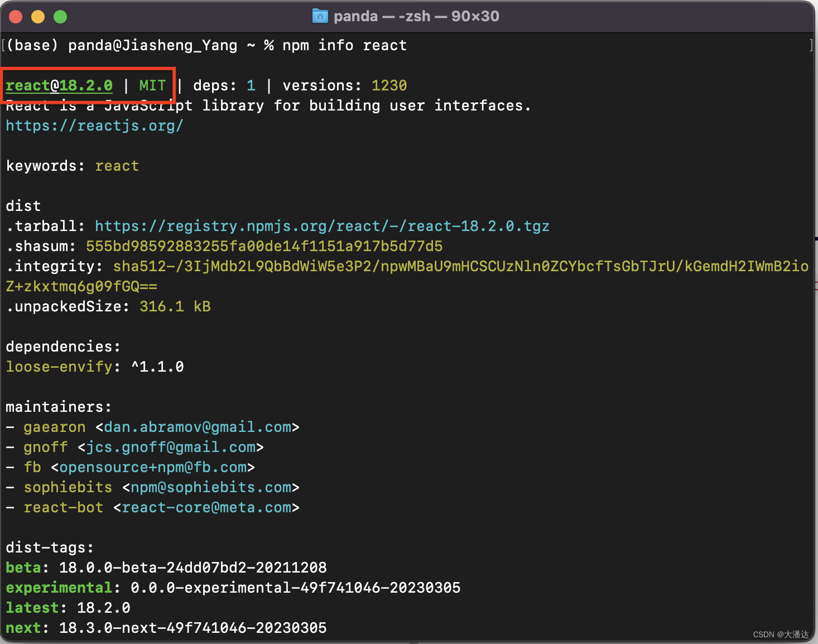818x644 pixels.
Task: Click the package name 'react@18.2.0'
Action: [x=59, y=85]
